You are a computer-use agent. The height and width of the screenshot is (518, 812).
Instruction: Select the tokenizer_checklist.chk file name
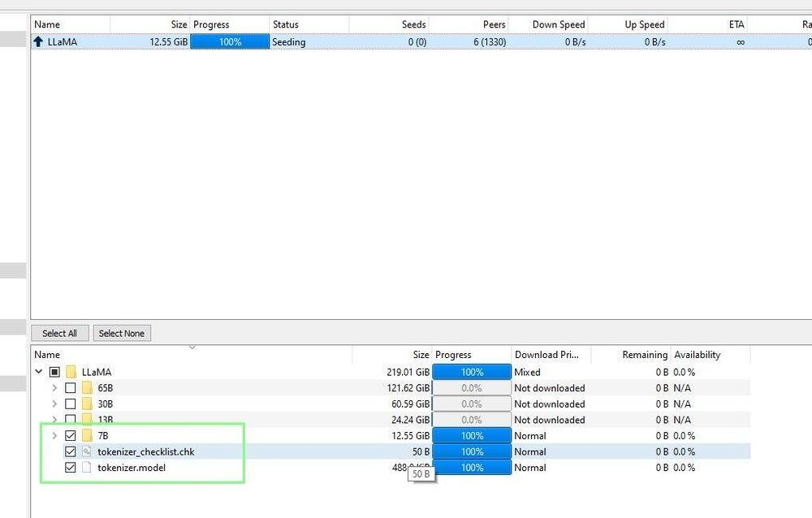[x=146, y=451]
